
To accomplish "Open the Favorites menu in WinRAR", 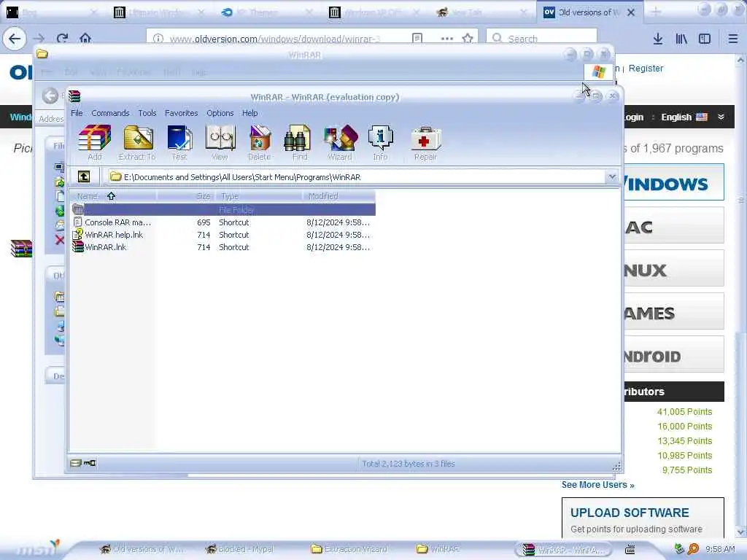I will [181, 113].
